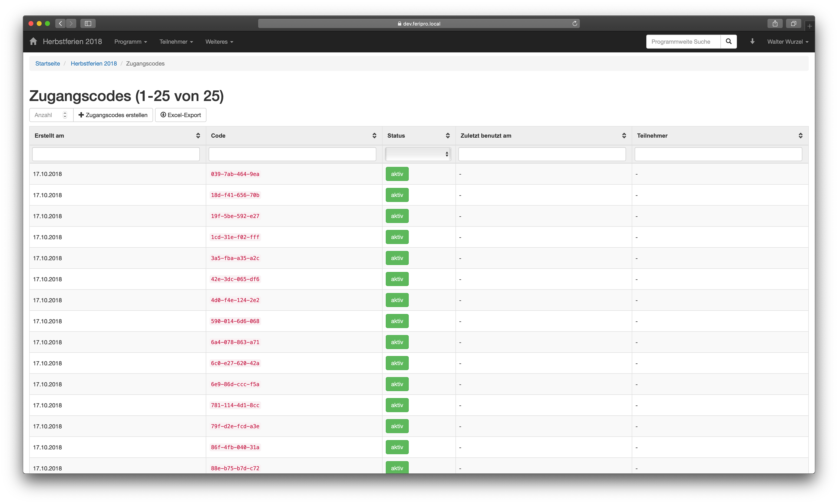The height and width of the screenshot is (504, 838).
Task: Go back with browser back arrow
Action: tap(60, 23)
